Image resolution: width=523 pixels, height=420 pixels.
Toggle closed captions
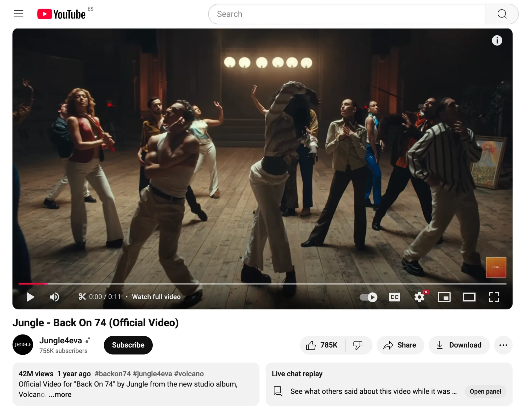[x=394, y=297]
